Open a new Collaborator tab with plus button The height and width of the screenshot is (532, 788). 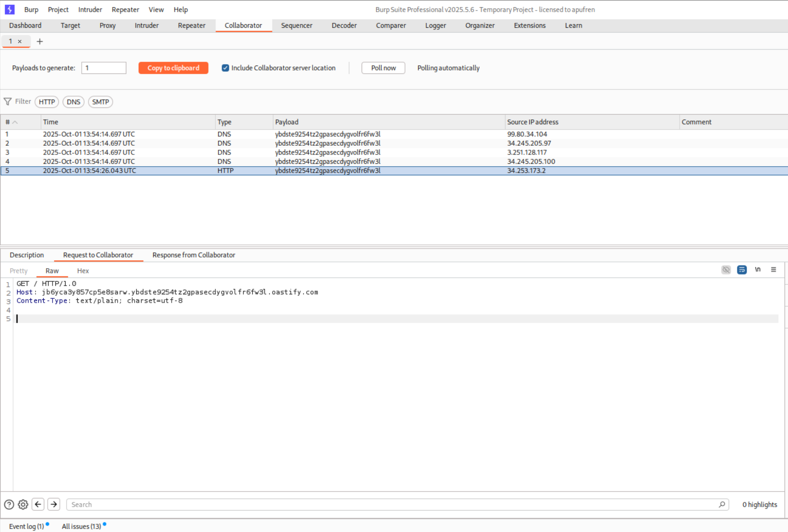(x=40, y=41)
